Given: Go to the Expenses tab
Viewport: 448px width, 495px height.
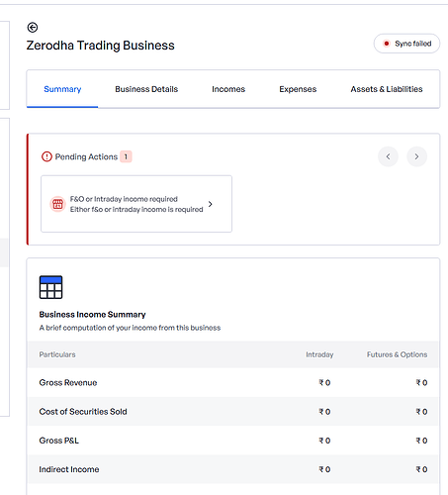Looking at the screenshot, I should coord(298,89).
